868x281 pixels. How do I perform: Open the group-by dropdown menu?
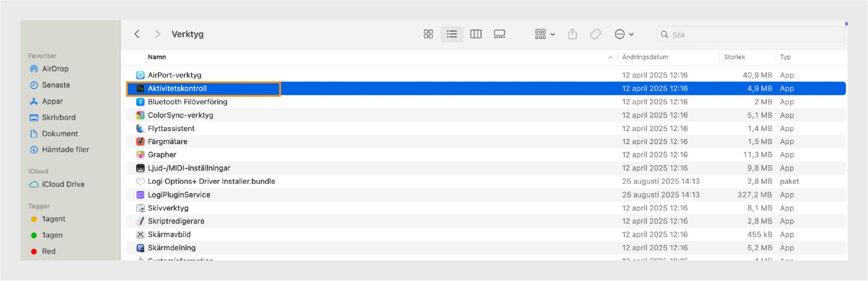pos(545,34)
